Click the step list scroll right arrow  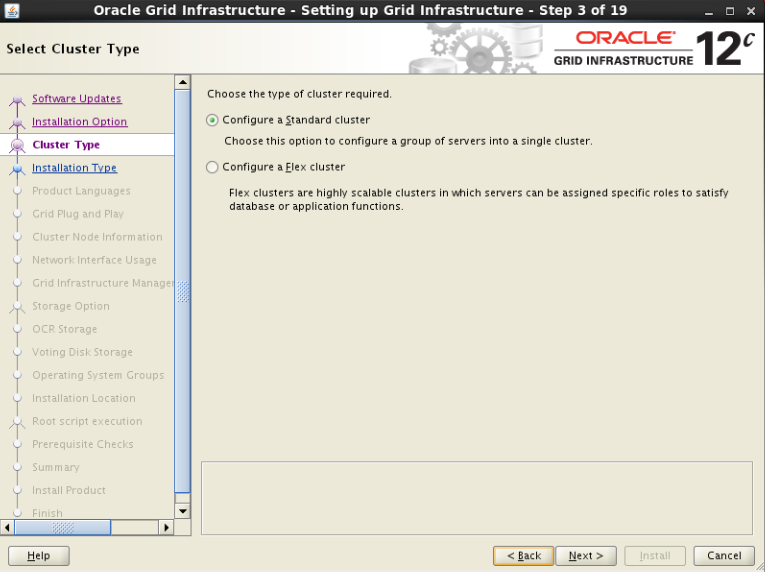[x=166, y=527]
